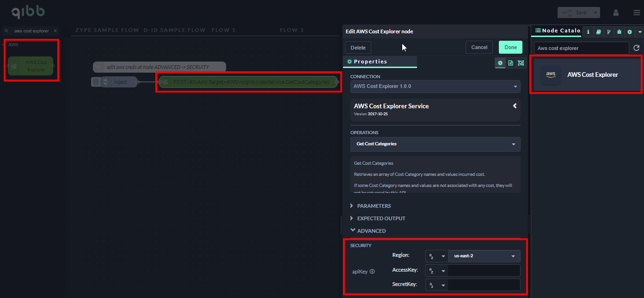This screenshot has height=298, width=644.
Task: Click the info sidebar icon
Action: (x=588, y=32)
